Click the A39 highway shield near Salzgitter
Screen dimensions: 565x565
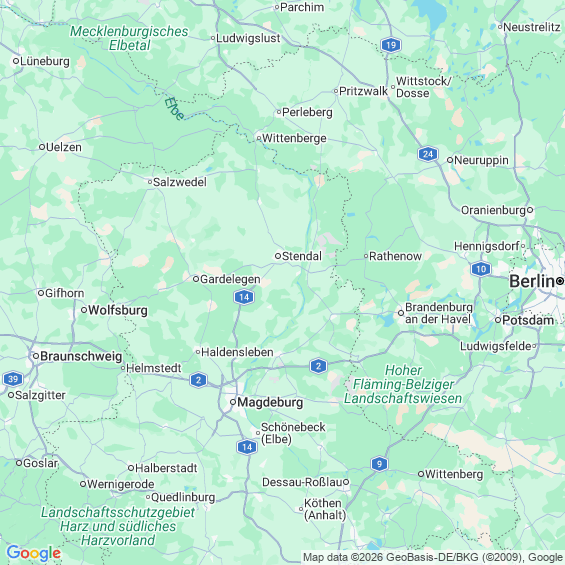coord(13,379)
